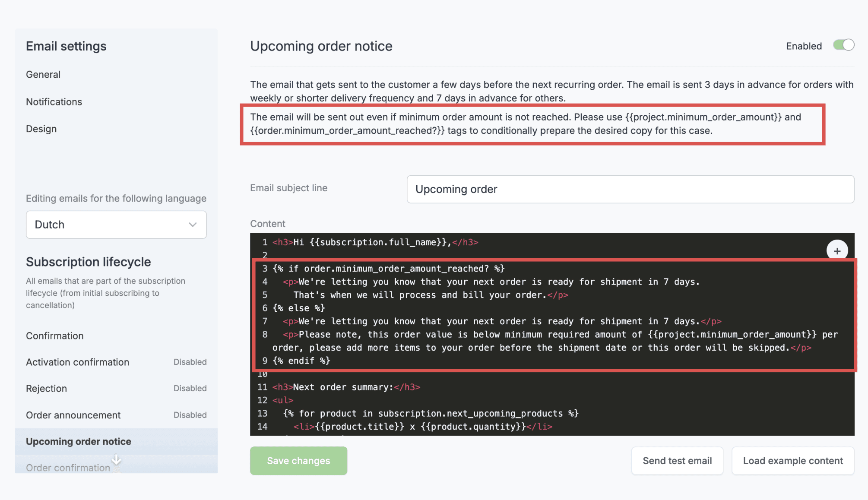Click Load example content button
Image resolution: width=868 pixels, height=500 pixels.
tap(793, 461)
